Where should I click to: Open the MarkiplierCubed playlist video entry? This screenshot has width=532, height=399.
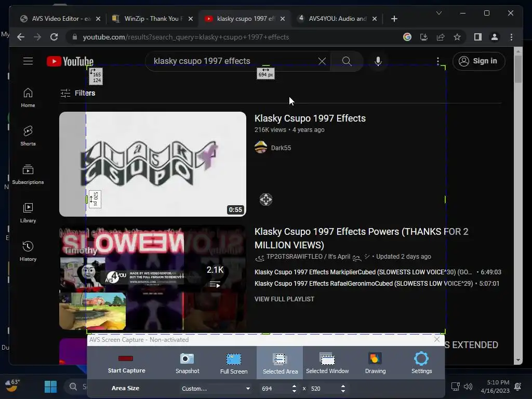pyautogui.click(x=378, y=272)
